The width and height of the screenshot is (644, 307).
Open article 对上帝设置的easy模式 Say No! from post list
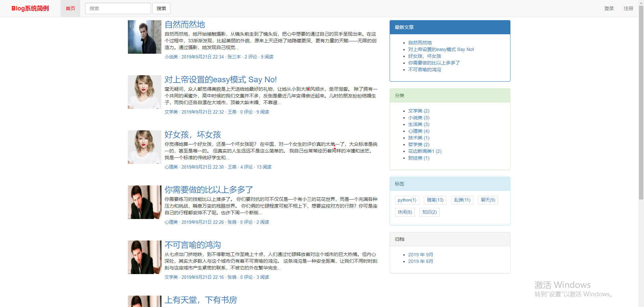(221, 80)
